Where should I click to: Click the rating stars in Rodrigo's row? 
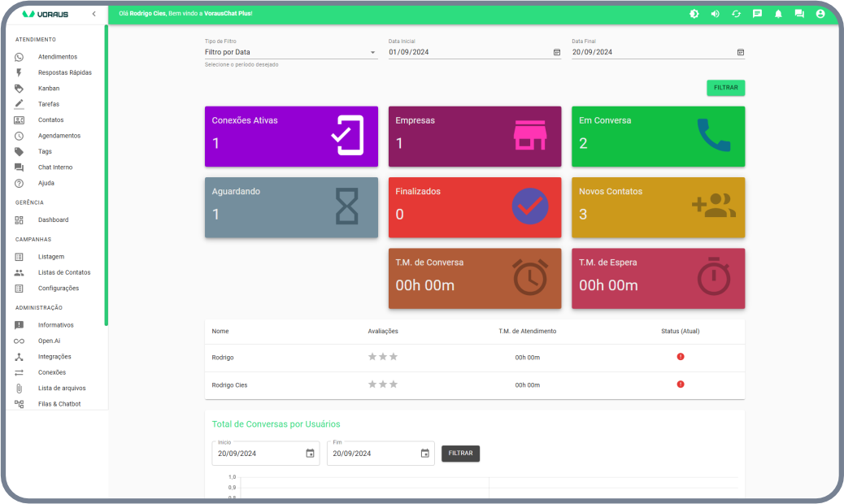382,357
